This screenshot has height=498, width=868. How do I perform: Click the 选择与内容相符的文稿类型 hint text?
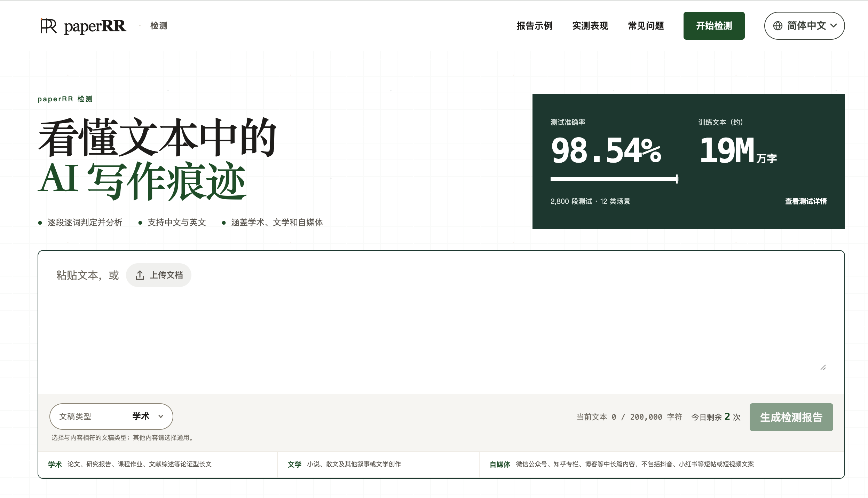pyautogui.click(x=124, y=438)
